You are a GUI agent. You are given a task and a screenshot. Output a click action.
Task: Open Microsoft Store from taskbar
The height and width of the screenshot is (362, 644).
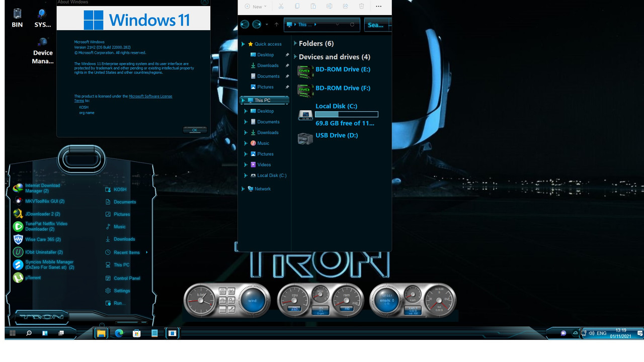tap(136, 333)
